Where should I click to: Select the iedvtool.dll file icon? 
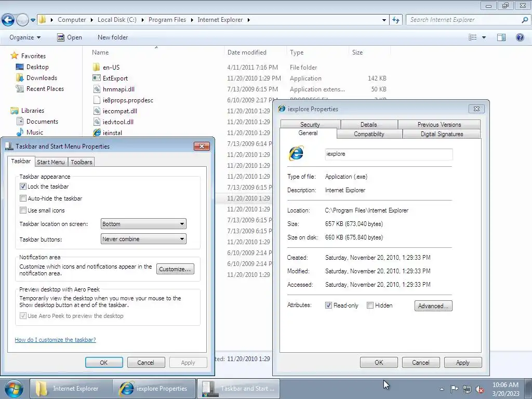coord(96,122)
